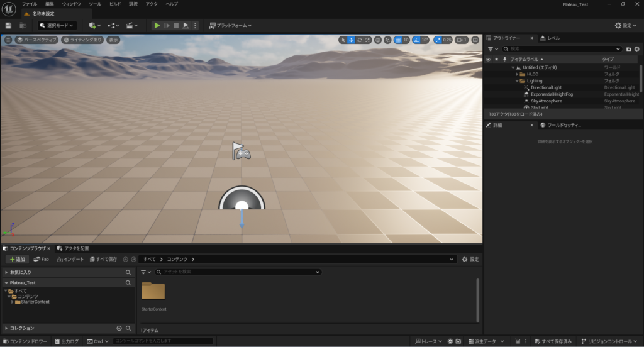Screen dimensions: 644x347
Task: Click the add folder icon in Outliner
Action: 628,48
